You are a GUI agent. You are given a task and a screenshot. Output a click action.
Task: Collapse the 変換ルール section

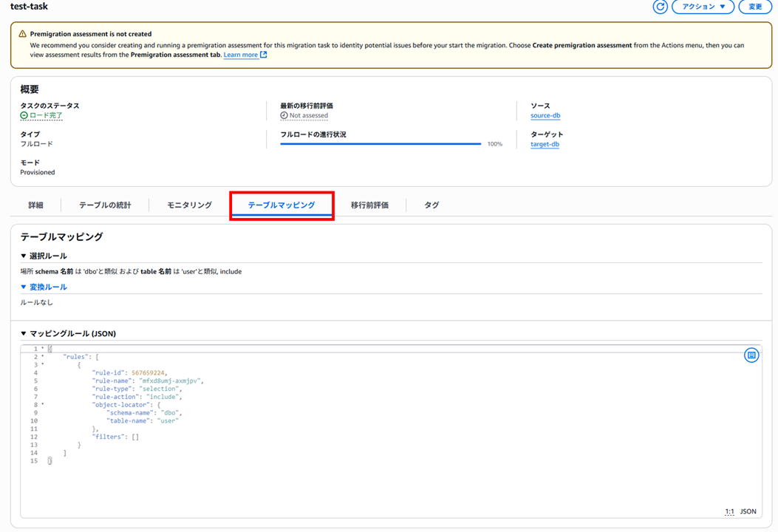pyautogui.click(x=44, y=287)
